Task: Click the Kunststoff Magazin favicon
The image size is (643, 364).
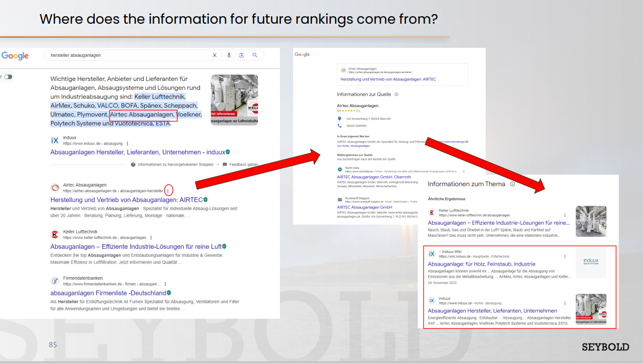Action: 340,200
